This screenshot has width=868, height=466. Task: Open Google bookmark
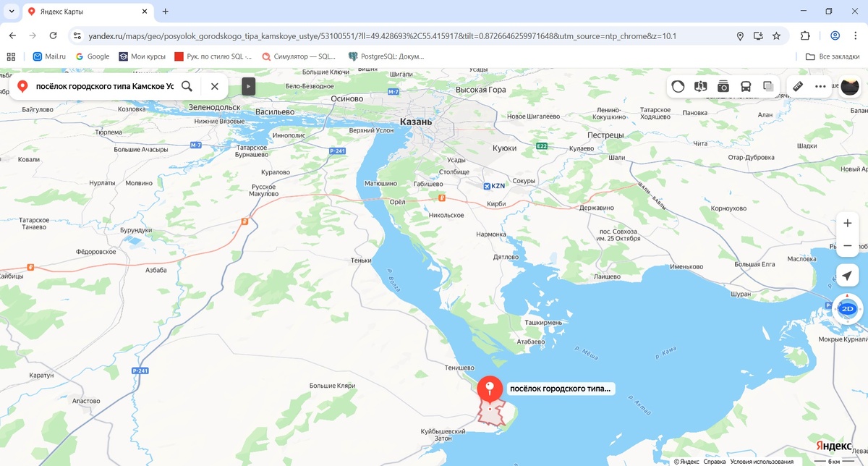tap(93, 56)
